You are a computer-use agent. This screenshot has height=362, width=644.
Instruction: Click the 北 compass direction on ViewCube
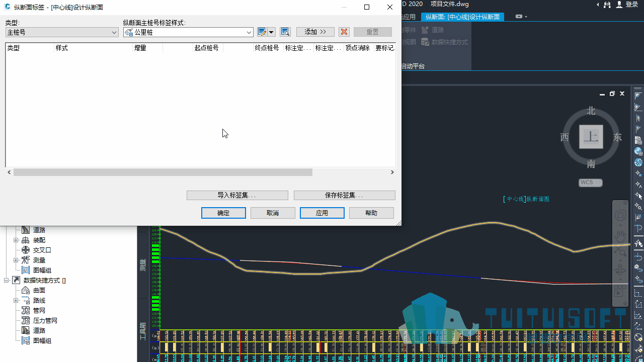pos(591,111)
